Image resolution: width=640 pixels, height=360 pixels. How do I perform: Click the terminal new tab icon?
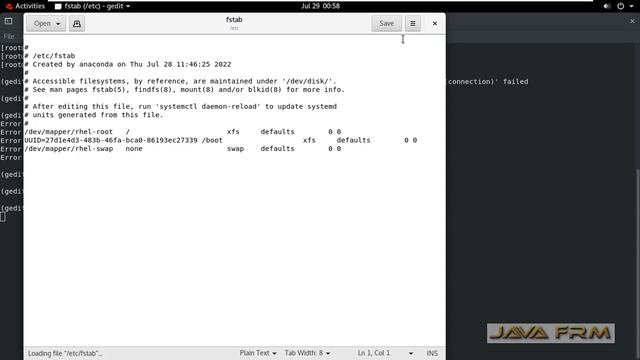tap(9, 21)
